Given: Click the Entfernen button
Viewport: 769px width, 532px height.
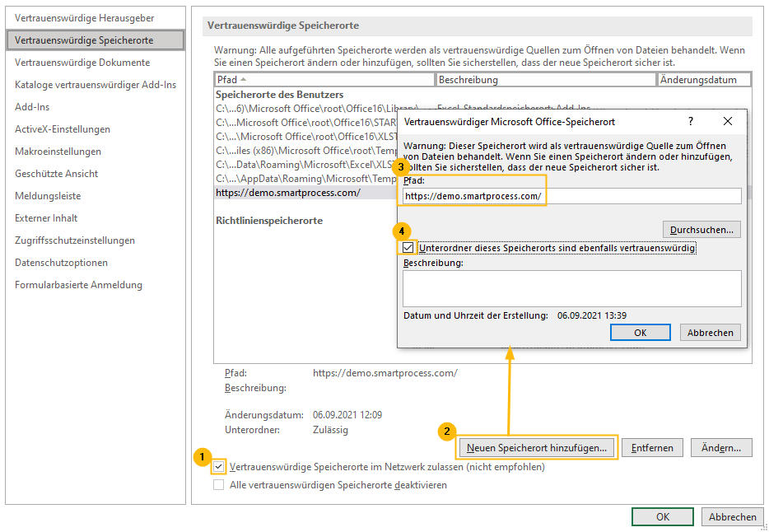Looking at the screenshot, I should (652, 448).
